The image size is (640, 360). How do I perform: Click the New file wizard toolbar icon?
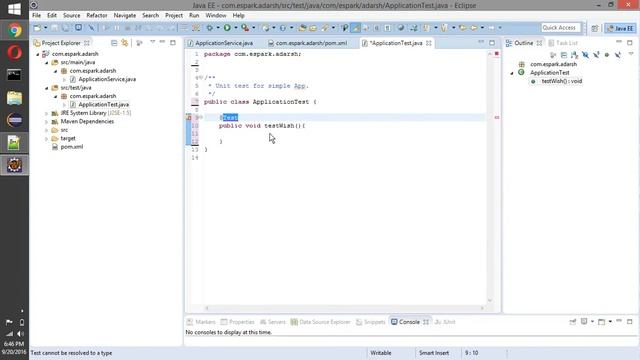[37, 28]
